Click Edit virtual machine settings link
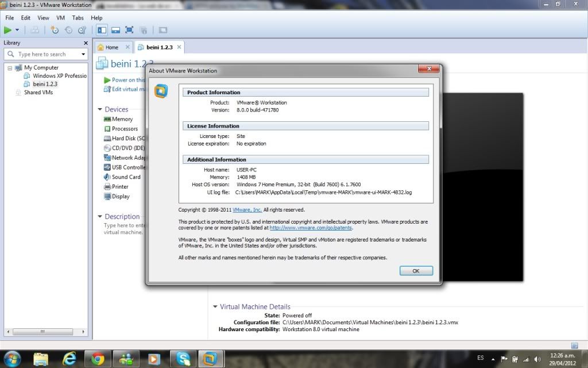588x368 pixels. (128, 89)
